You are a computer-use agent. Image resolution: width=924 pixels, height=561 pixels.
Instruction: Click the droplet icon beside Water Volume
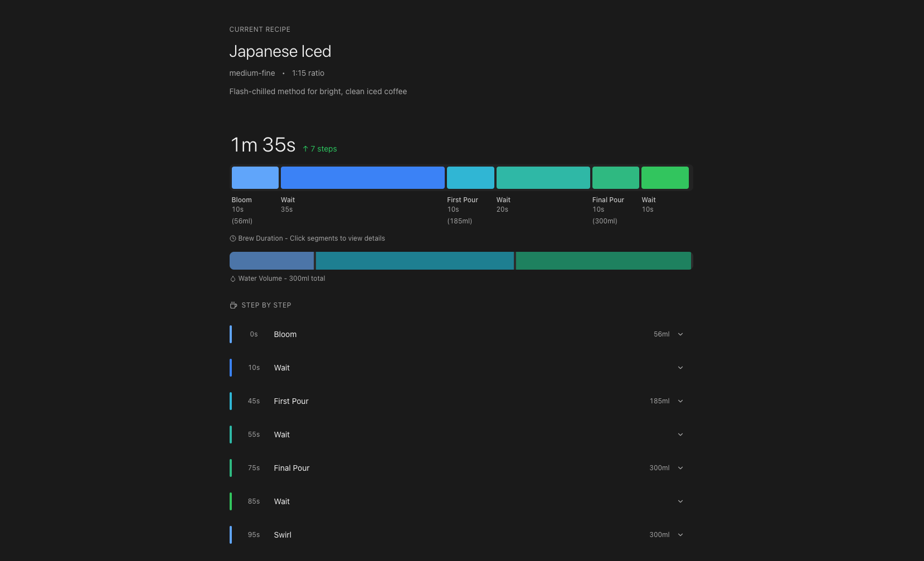pyautogui.click(x=233, y=279)
